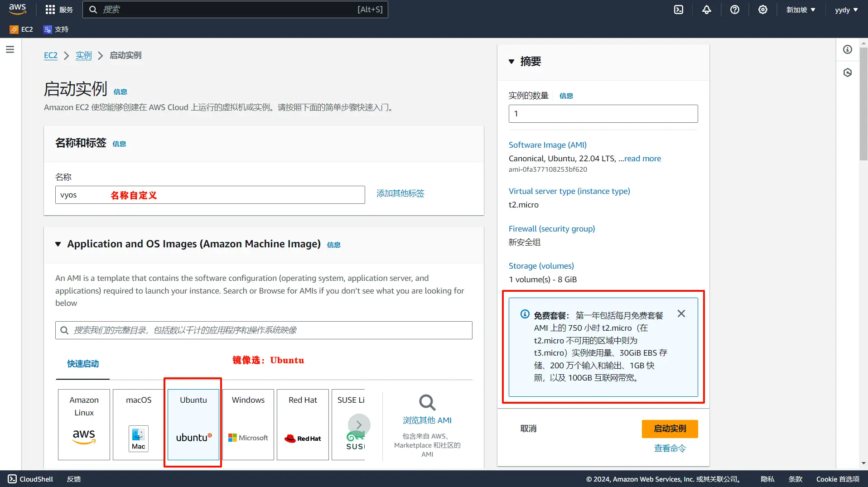Focus the top AWS search bar
Screen dimensions: 868x487
pos(235,10)
